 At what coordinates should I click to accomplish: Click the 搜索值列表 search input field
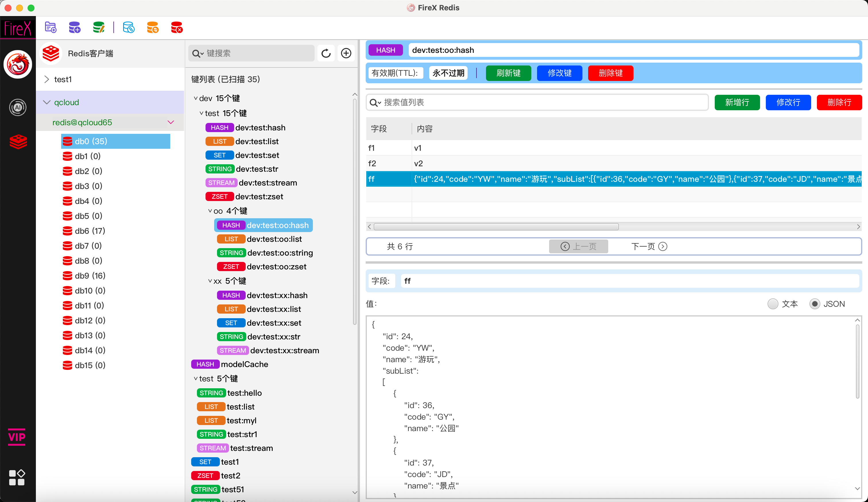coord(537,102)
